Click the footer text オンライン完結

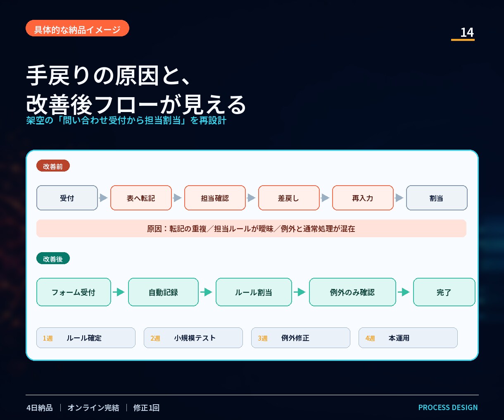tap(93, 408)
